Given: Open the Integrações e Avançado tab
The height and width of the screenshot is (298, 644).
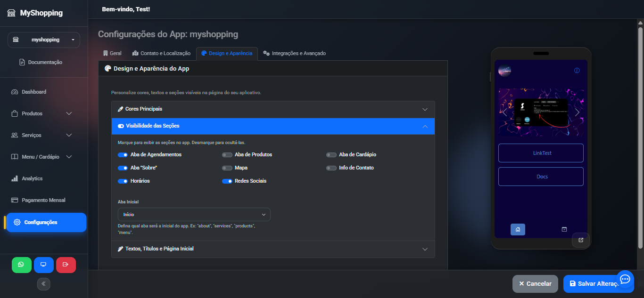Looking at the screenshot, I should point(294,53).
